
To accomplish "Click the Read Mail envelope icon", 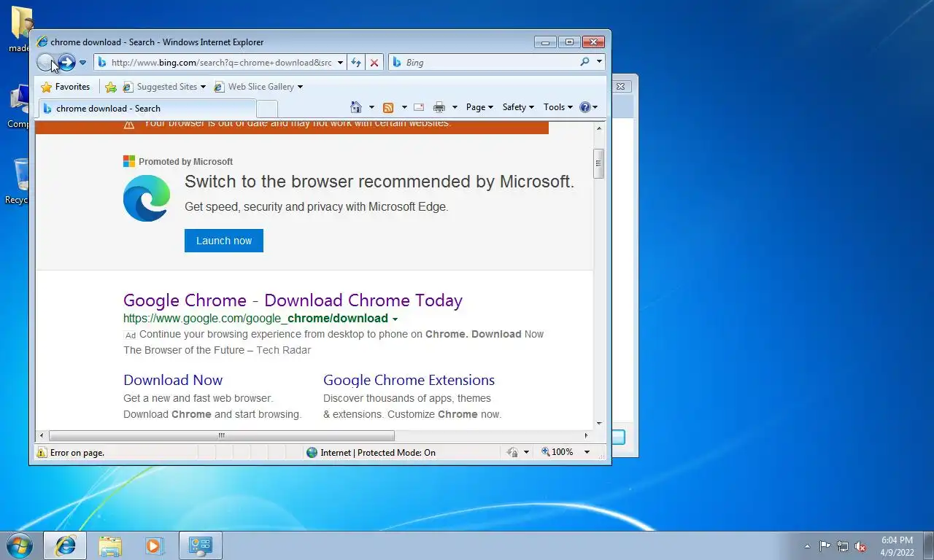I will click(x=419, y=107).
